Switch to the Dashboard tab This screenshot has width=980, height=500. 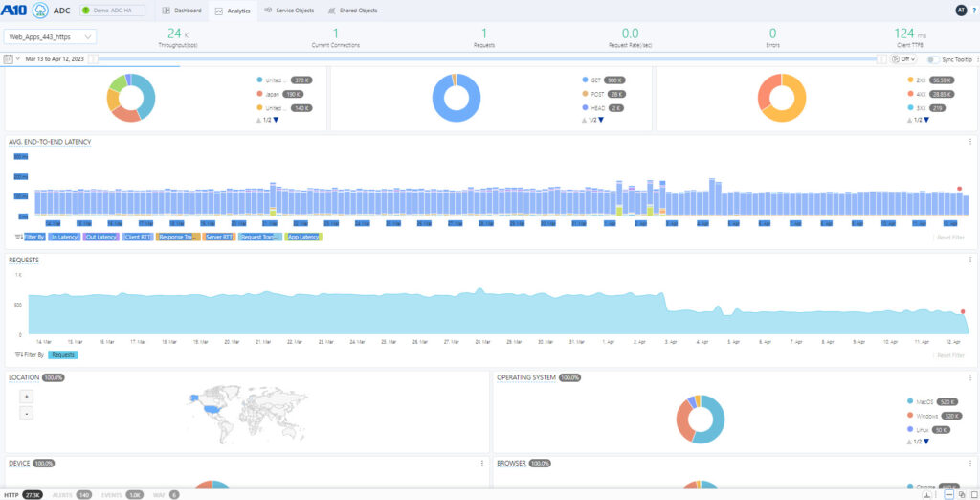(181, 11)
